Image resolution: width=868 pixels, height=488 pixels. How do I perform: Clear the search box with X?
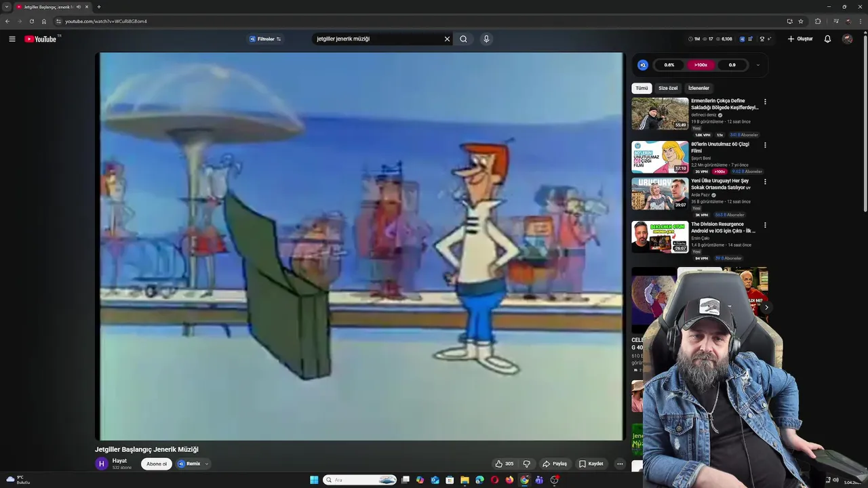pyautogui.click(x=447, y=39)
